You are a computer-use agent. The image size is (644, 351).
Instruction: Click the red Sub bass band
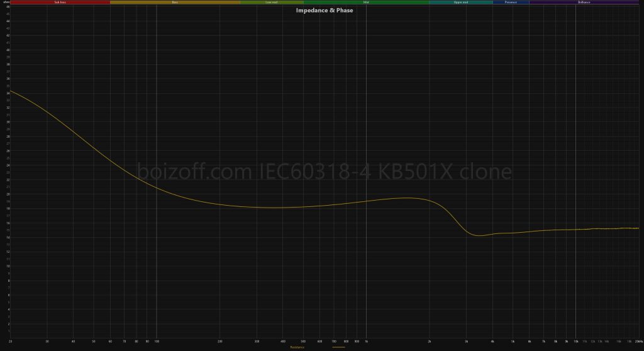(x=60, y=3)
